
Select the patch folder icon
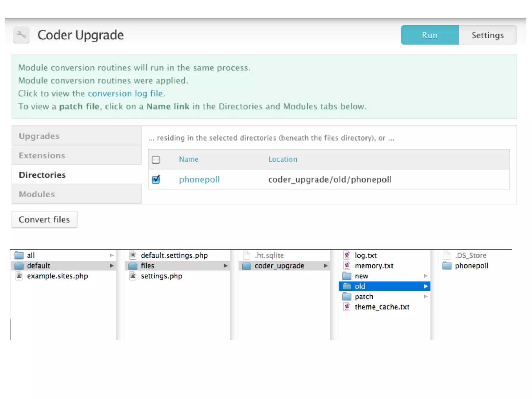point(347,297)
